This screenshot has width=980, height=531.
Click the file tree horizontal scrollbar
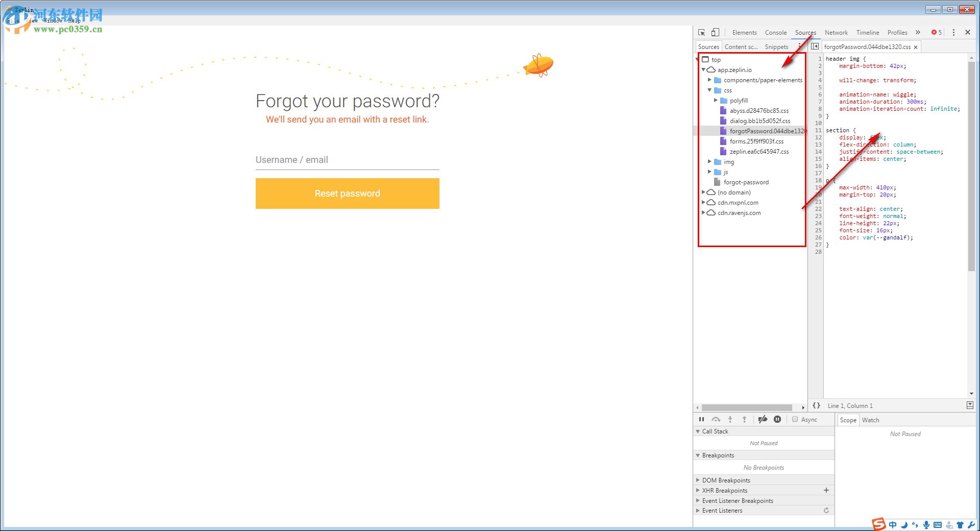pyautogui.click(x=747, y=407)
